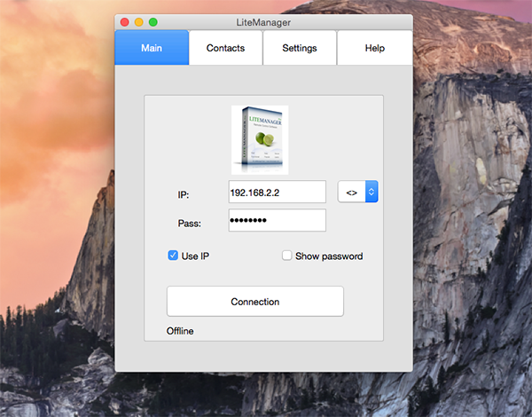Viewport: 532px width, 417px height.
Task: Minimize the LiteManager window with yellow button
Action: coord(139,22)
